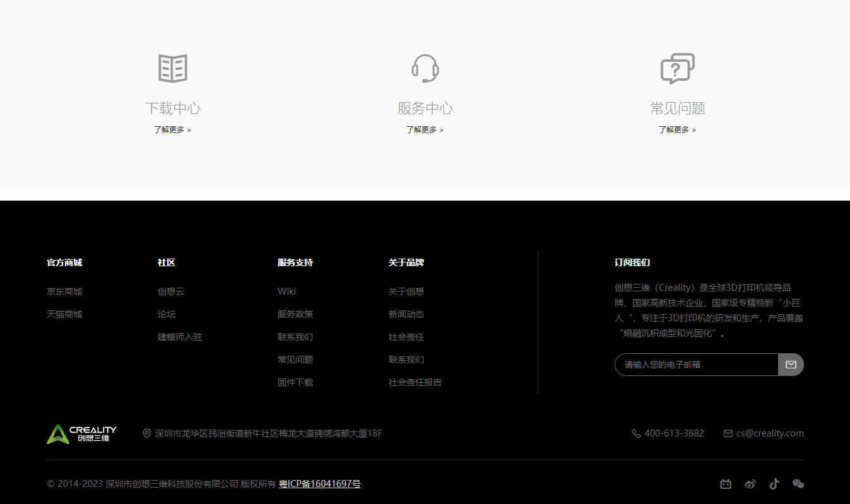Click the phone icon beside 400-613-3882
The image size is (850, 504).
click(635, 433)
